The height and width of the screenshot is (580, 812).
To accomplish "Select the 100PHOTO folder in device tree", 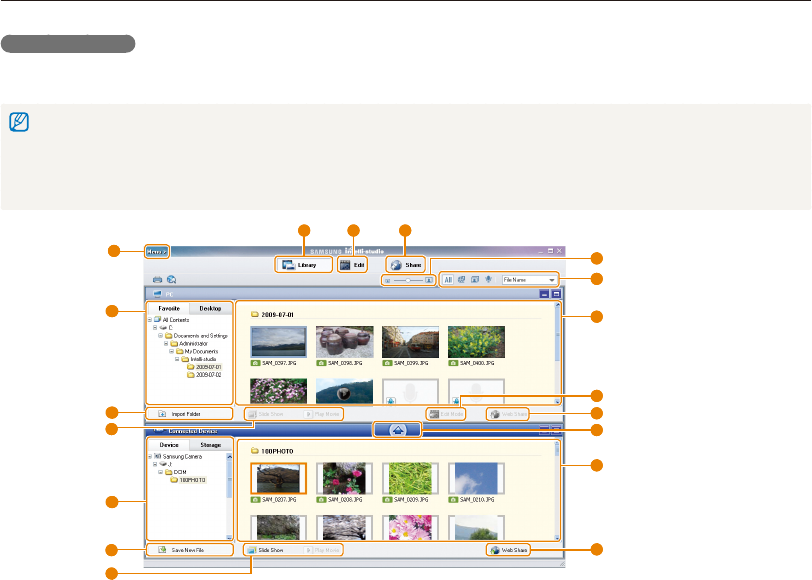I will [x=188, y=480].
